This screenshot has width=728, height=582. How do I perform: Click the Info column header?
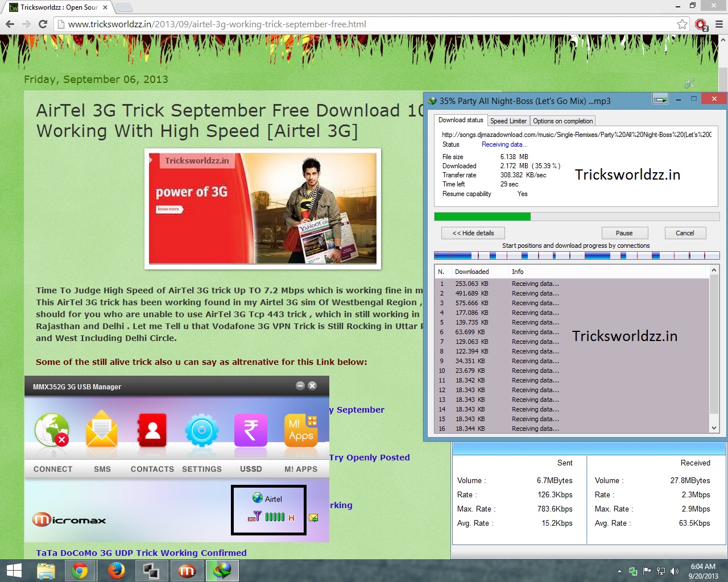click(608, 272)
